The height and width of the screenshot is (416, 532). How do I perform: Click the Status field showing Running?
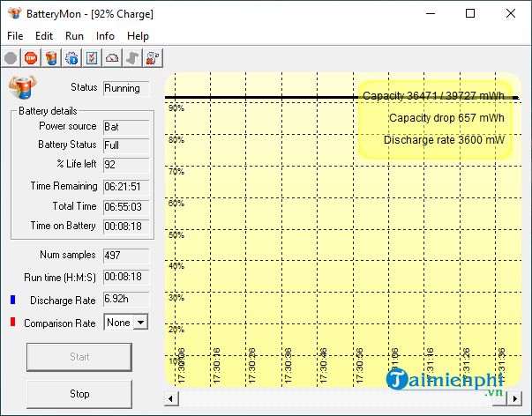(x=126, y=88)
